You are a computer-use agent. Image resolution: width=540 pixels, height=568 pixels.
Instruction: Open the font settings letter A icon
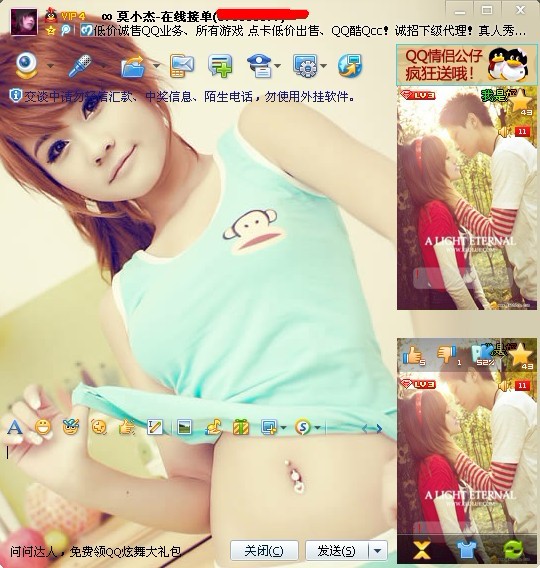pyautogui.click(x=14, y=428)
